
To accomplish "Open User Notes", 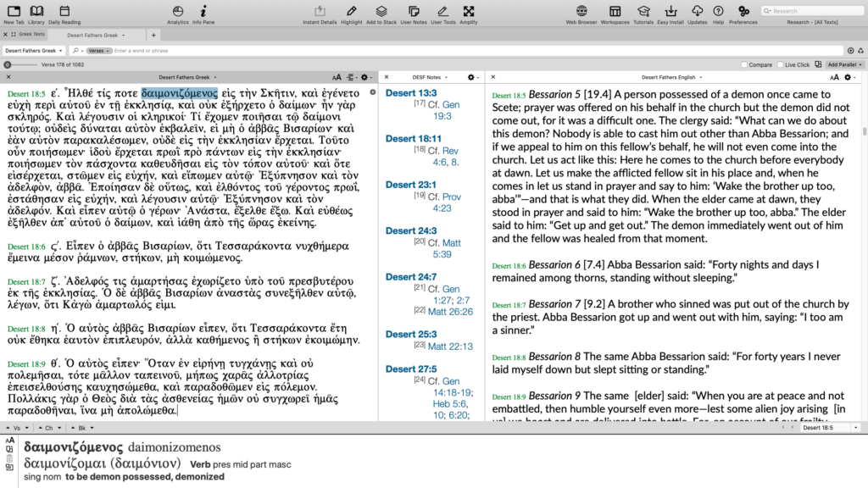I will pos(414,14).
